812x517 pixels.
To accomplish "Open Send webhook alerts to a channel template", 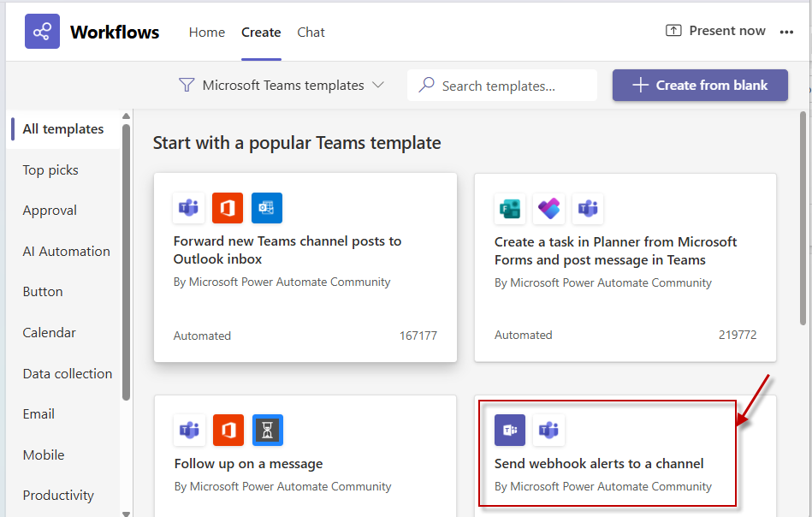I will tap(599, 464).
